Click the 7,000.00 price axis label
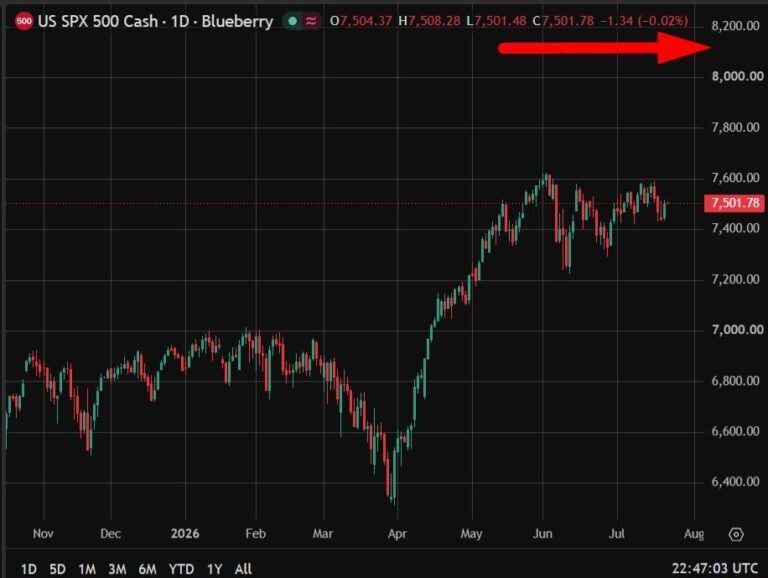This screenshot has height=578, width=768. point(737,330)
